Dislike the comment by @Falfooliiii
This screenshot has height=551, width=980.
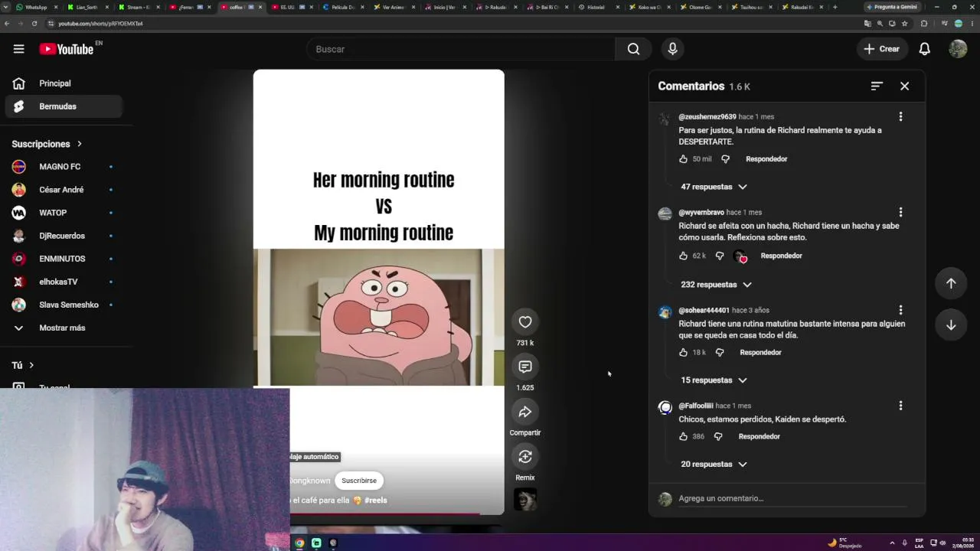coord(717,436)
